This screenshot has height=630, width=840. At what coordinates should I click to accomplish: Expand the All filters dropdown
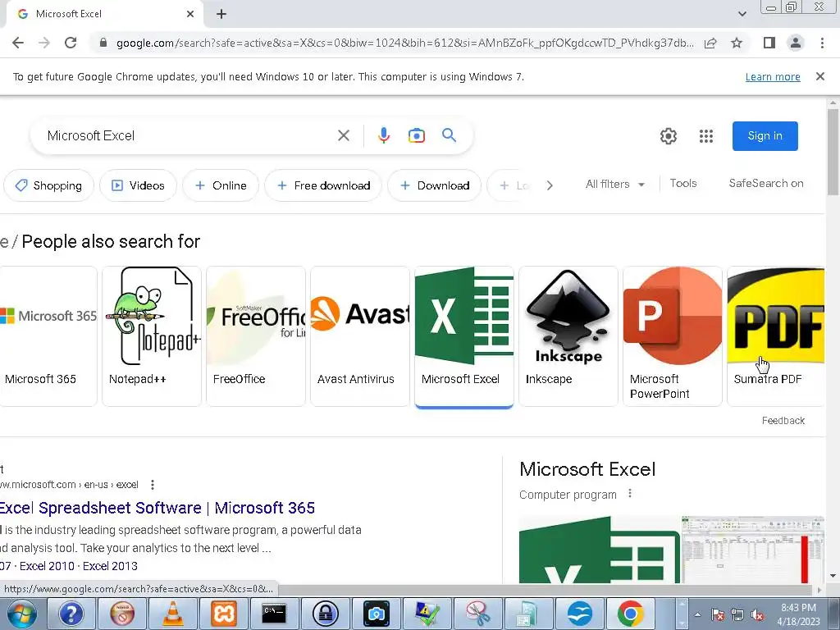click(x=614, y=185)
